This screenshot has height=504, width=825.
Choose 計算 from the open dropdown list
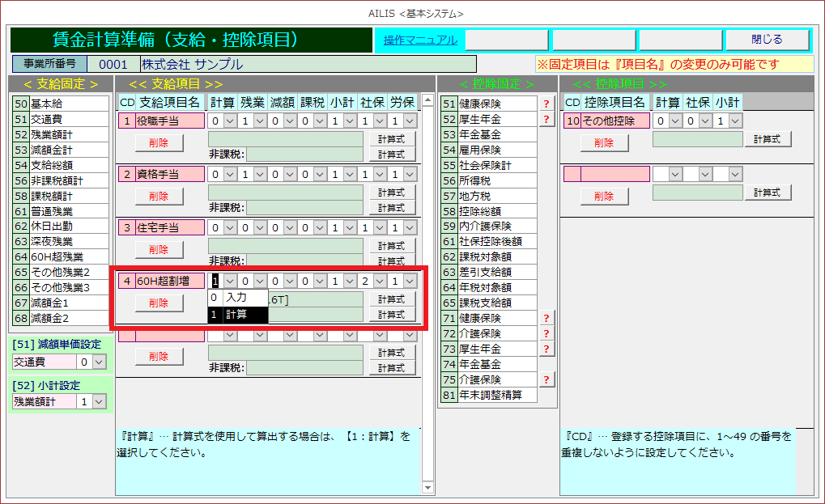point(236,314)
